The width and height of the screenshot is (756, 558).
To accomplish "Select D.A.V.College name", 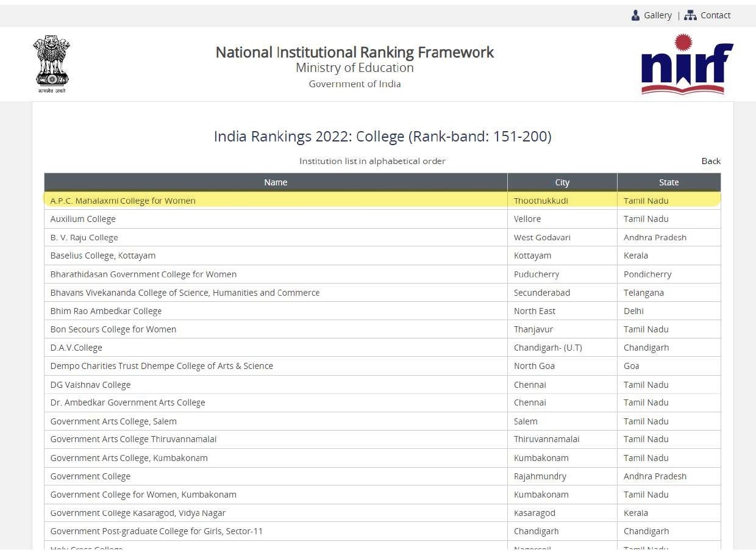I will point(76,348).
